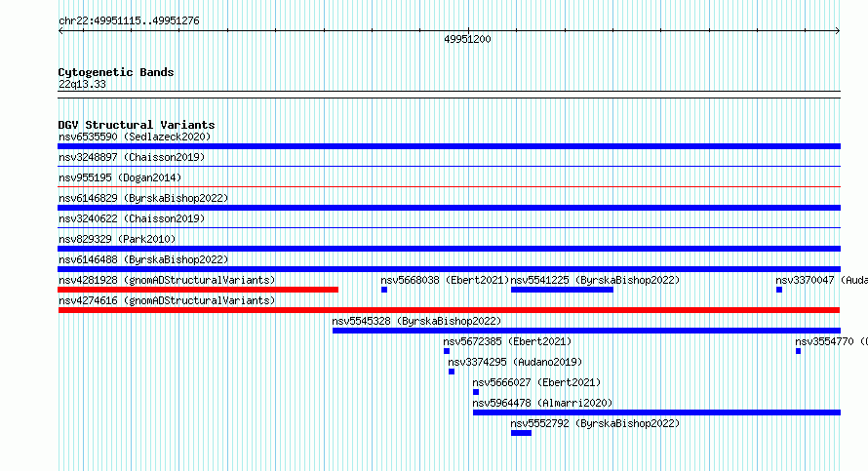The image size is (868, 471).
Task: Click the thin red line of nsv955195
Action: point(449,187)
